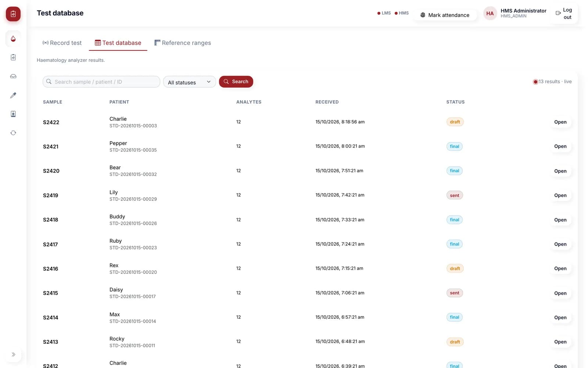Click the sent status badge for S2419
This screenshot has width=588, height=368.
pos(455,195)
